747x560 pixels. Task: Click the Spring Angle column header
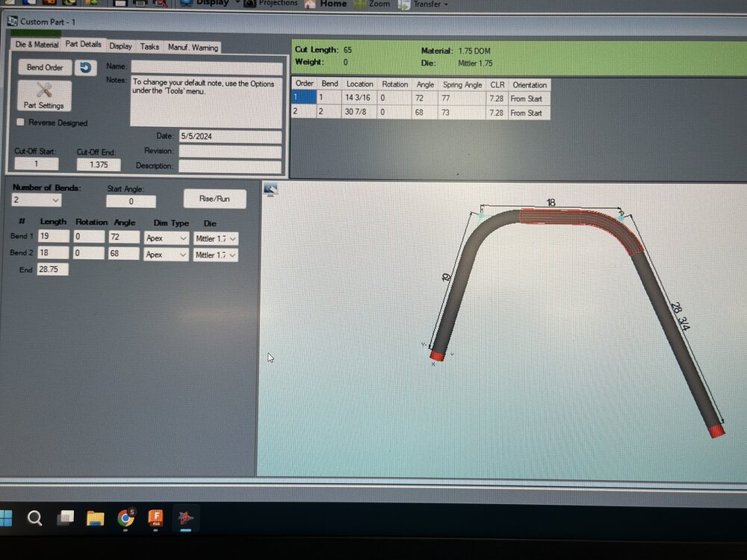point(462,85)
